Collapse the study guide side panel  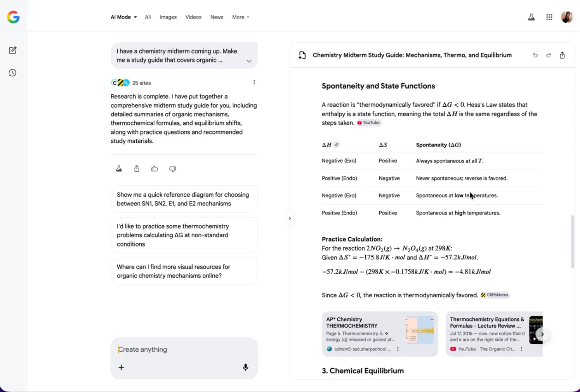click(290, 218)
